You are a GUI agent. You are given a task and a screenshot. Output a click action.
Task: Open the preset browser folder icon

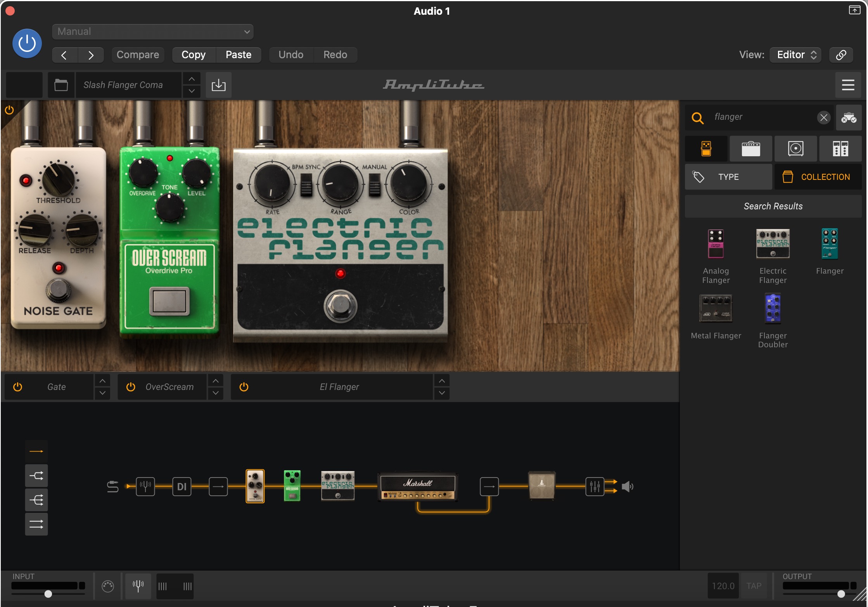tap(61, 85)
